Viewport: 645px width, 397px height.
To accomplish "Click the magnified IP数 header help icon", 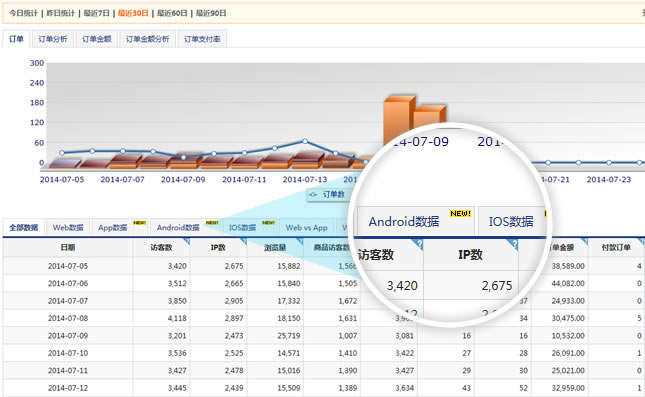I will point(513,244).
